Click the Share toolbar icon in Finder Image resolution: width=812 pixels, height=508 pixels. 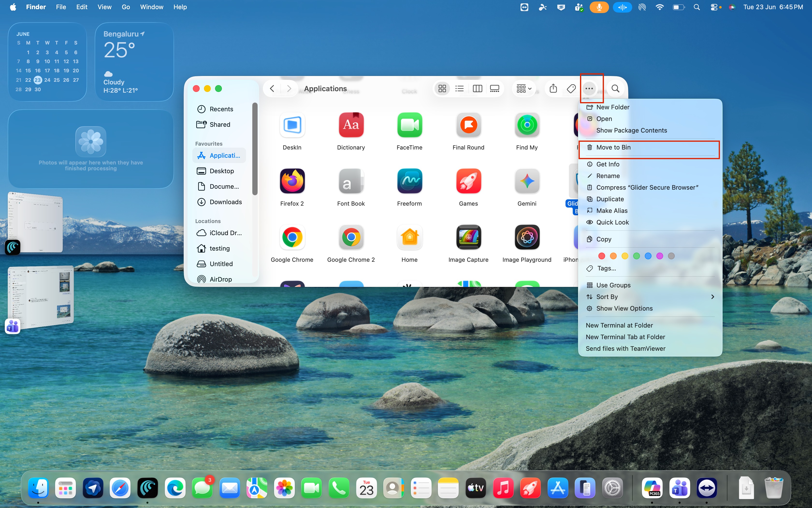click(553, 88)
